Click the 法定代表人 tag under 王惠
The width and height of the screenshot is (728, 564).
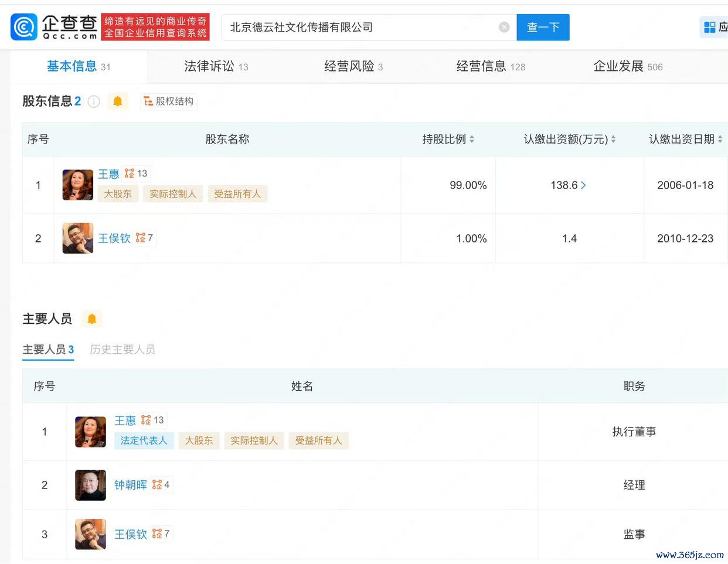144,440
